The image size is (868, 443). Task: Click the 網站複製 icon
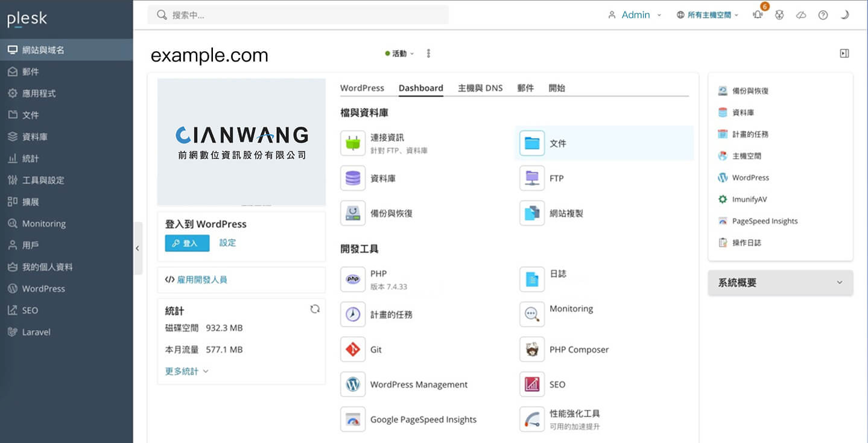click(x=531, y=213)
